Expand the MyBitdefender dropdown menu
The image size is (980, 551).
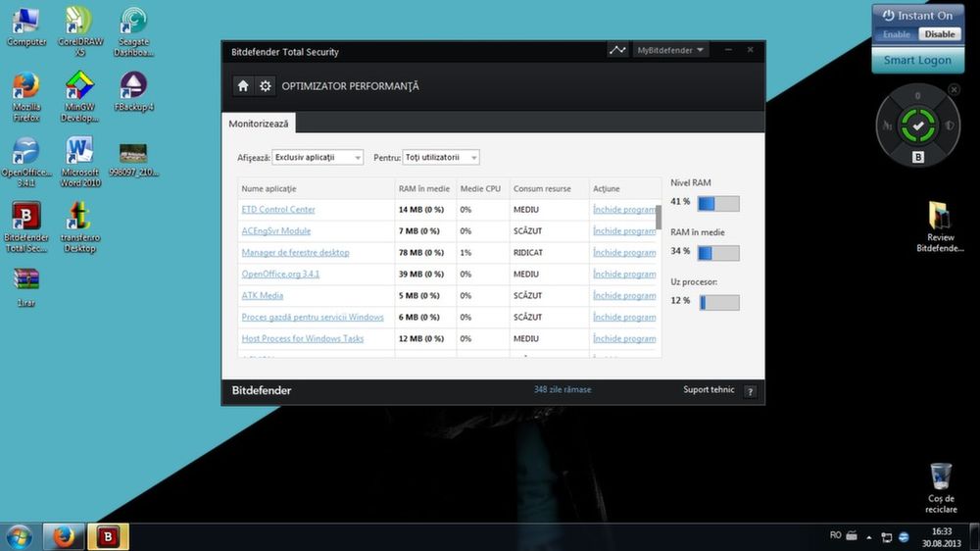(x=671, y=50)
